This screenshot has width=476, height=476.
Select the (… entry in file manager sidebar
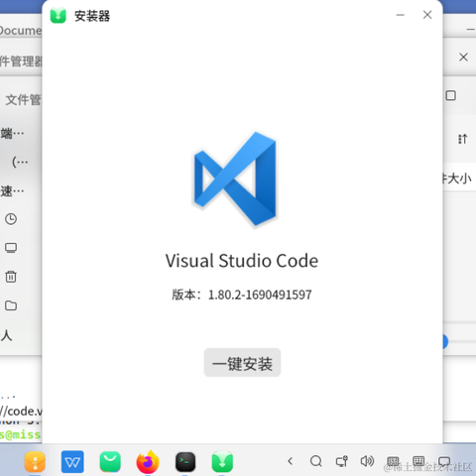[20, 162]
